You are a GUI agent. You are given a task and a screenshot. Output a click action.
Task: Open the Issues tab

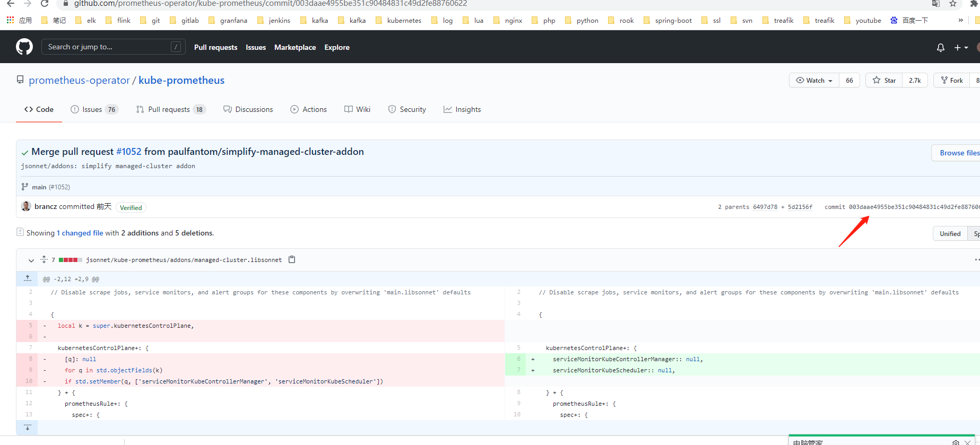pyautogui.click(x=94, y=109)
